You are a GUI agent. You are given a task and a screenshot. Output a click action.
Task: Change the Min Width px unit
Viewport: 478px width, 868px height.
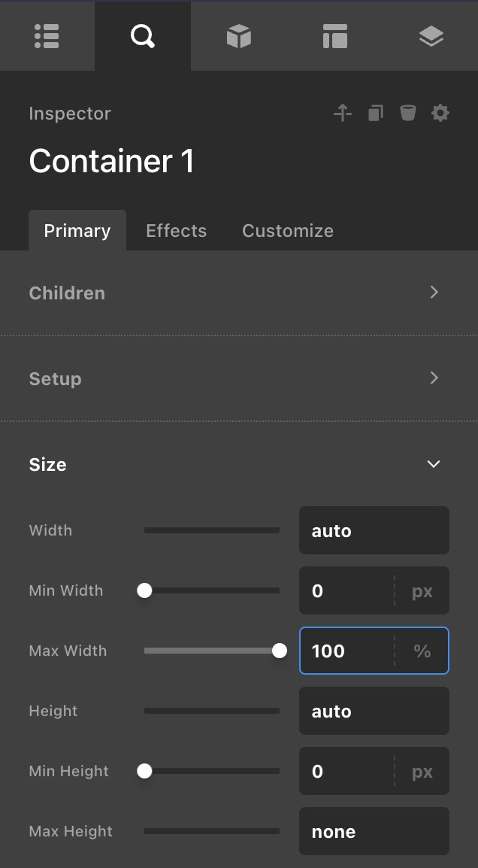click(422, 591)
